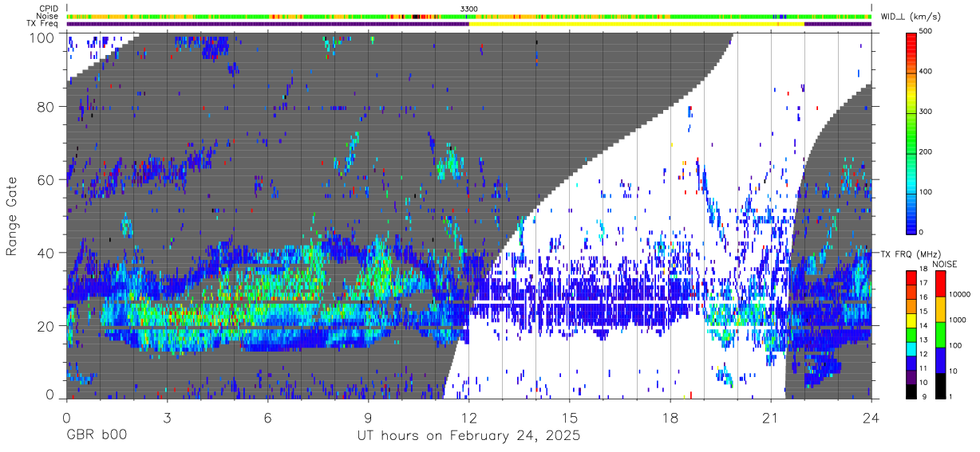Click the '6' hour tick on x-axis
Screen dimensions: 980x452
pyautogui.click(x=268, y=417)
